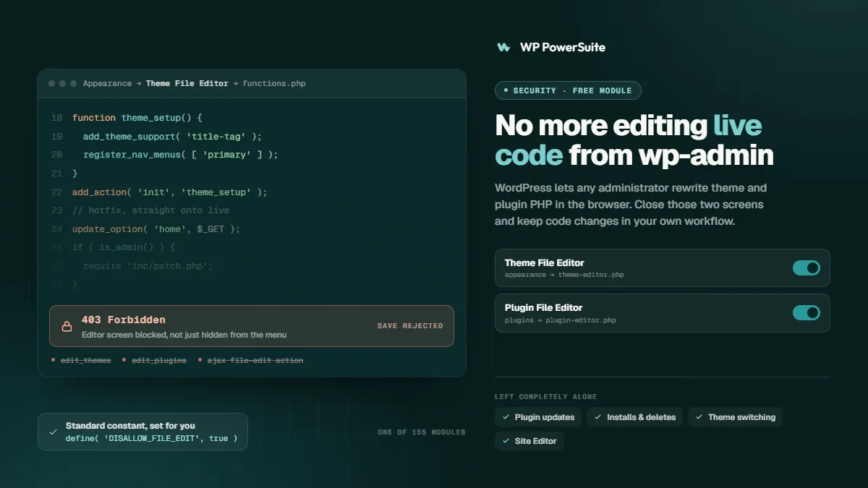Click the checkmark beside Standard constant note
868x488 pixels.
click(x=53, y=432)
